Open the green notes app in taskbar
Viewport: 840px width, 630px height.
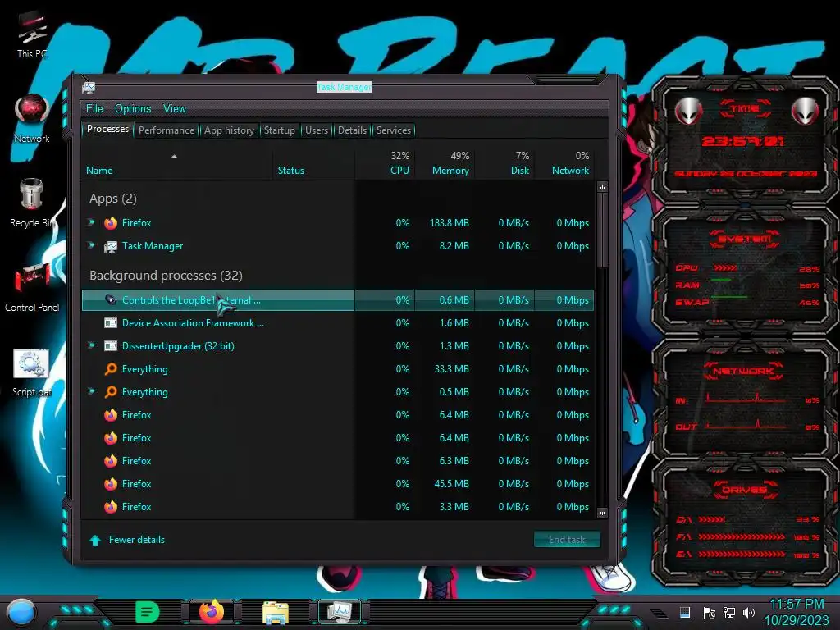coord(148,612)
